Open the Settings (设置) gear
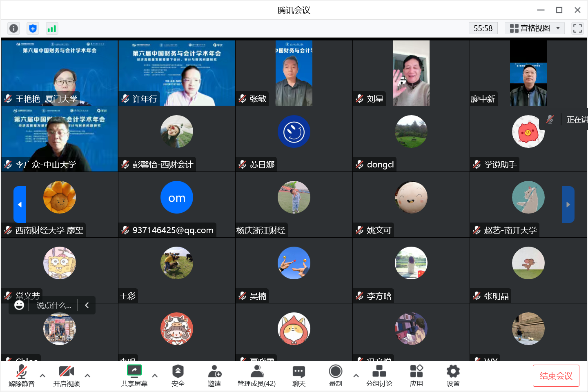Viewport: 588px width, 392px height. click(x=453, y=376)
